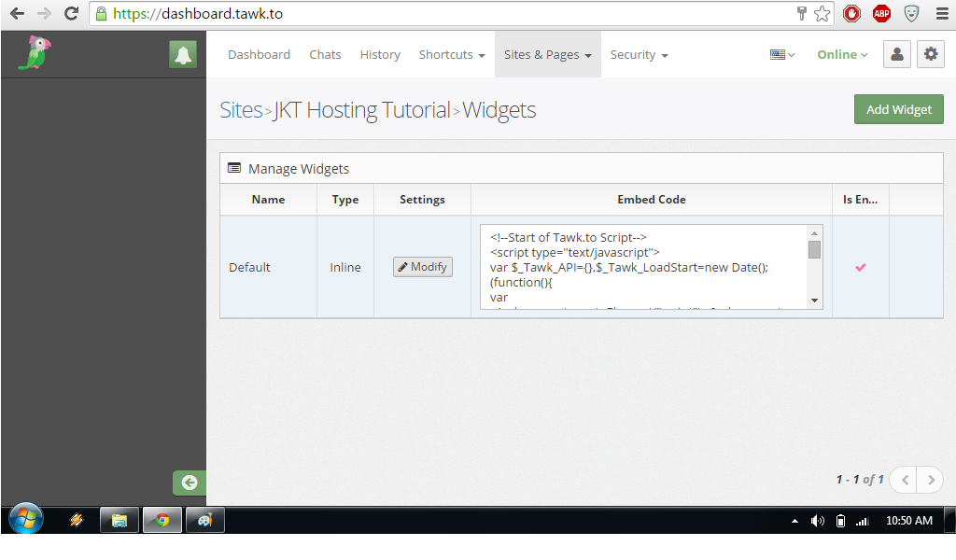Open the Chrome hamburger menu
Screen dimensions: 956x560
click(x=942, y=13)
